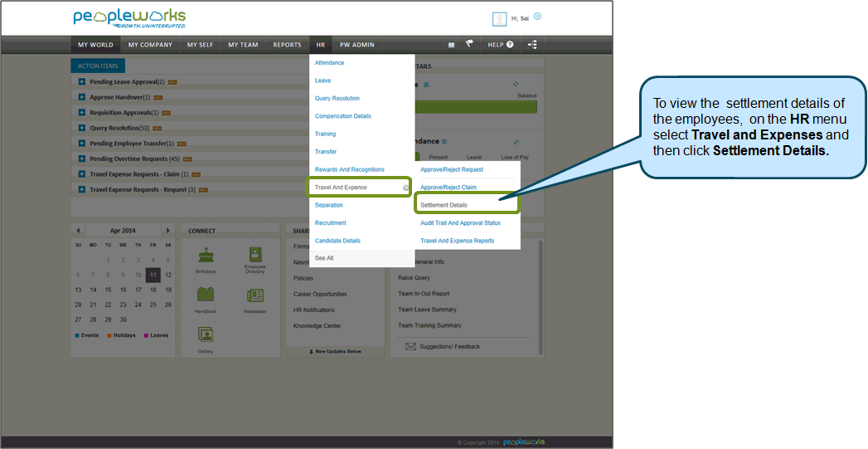This screenshot has height=449, width=868.
Task: Open Team In-Out Report link
Action: coord(424,294)
